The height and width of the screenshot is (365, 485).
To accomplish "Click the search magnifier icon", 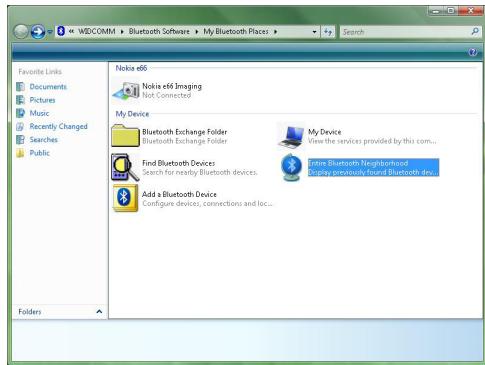I will [475, 32].
